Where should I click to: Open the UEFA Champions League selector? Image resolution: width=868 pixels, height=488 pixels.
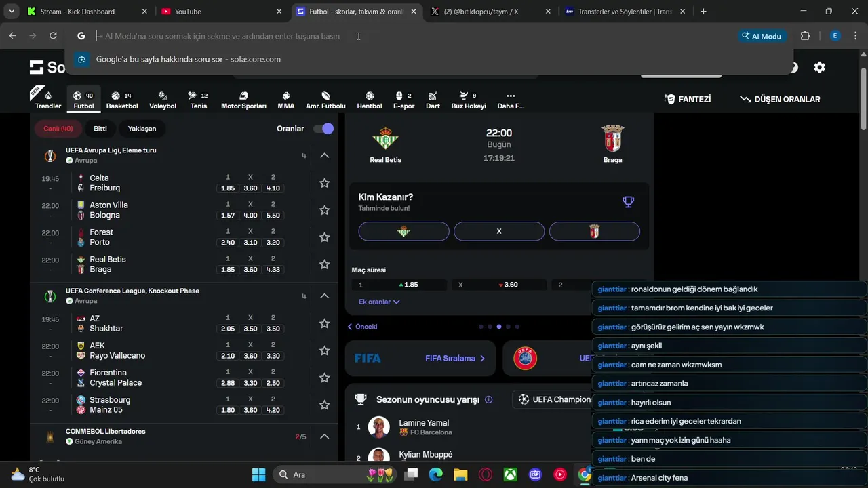click(553, 399)
